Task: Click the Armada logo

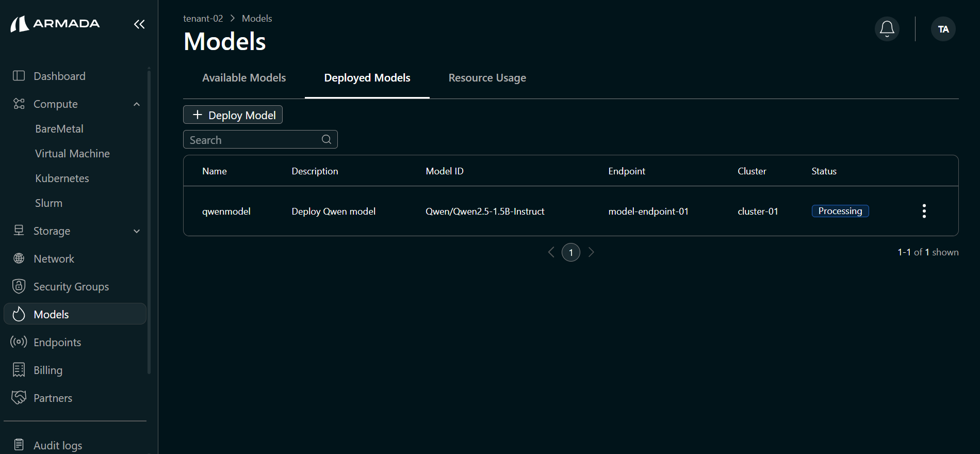Action: click(x=55, y=24)
